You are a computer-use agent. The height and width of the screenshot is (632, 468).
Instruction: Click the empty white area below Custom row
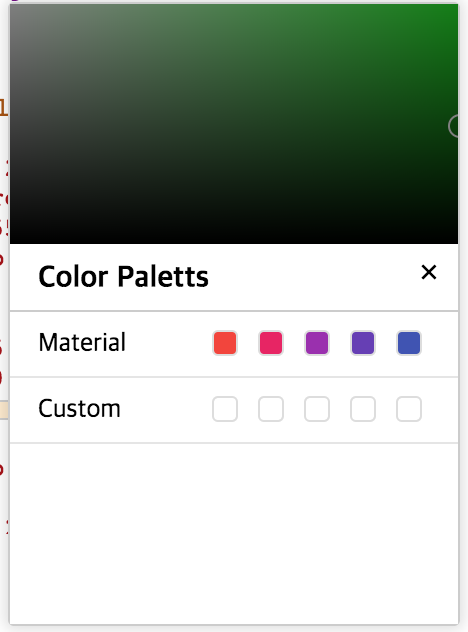tap(234, 533)
